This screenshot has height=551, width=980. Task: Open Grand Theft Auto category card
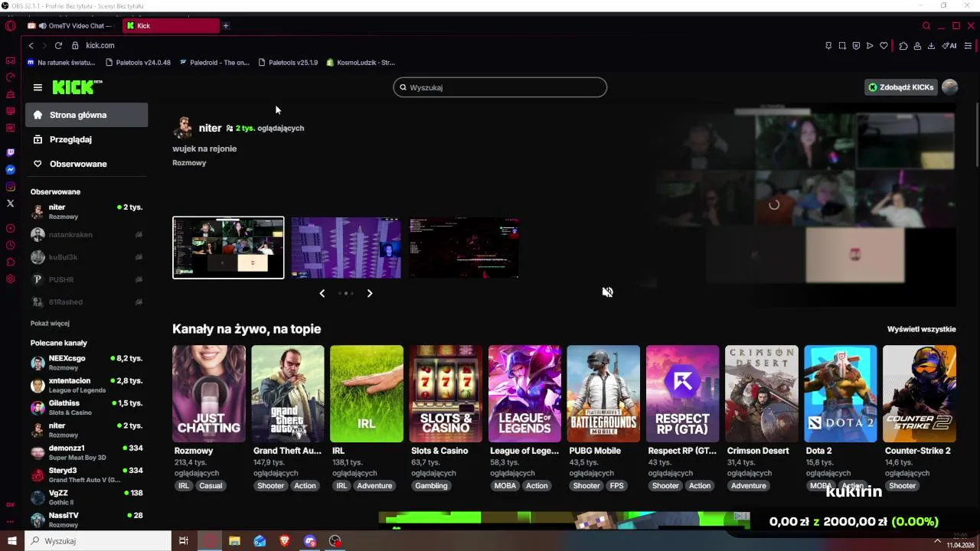point(288,393)
